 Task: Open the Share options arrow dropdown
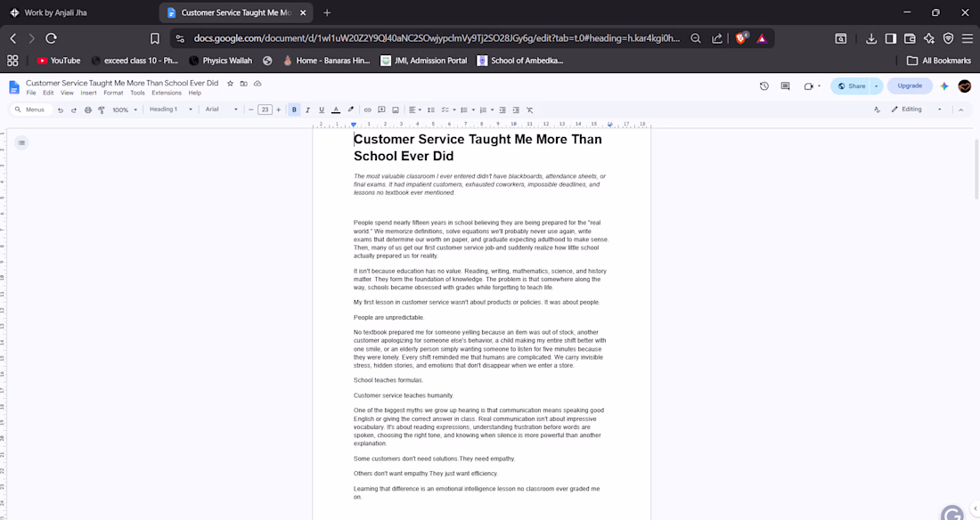pos(877,86)
